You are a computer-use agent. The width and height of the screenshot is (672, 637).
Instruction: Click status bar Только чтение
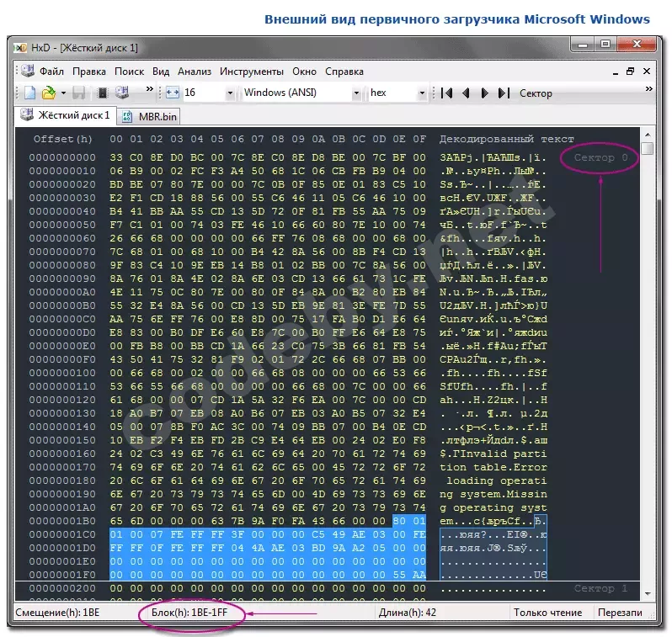pos(547,613)
